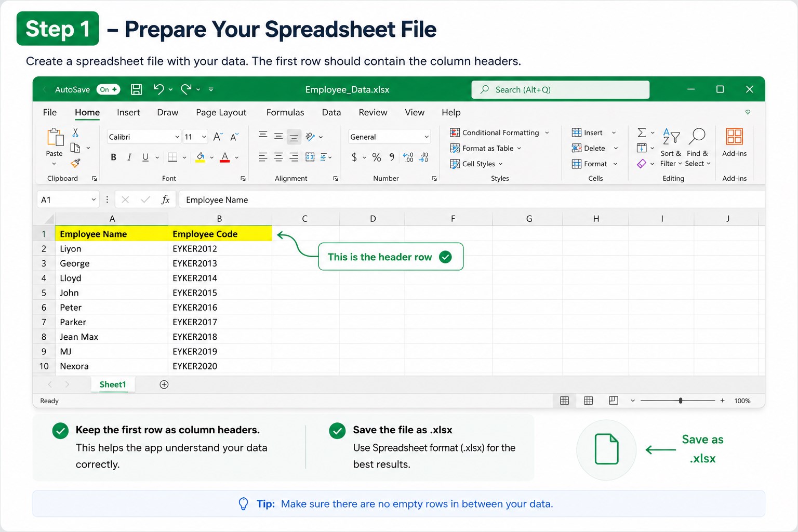Click the Percent Style icon
This screenshot has height=532, width=798.
377,157
